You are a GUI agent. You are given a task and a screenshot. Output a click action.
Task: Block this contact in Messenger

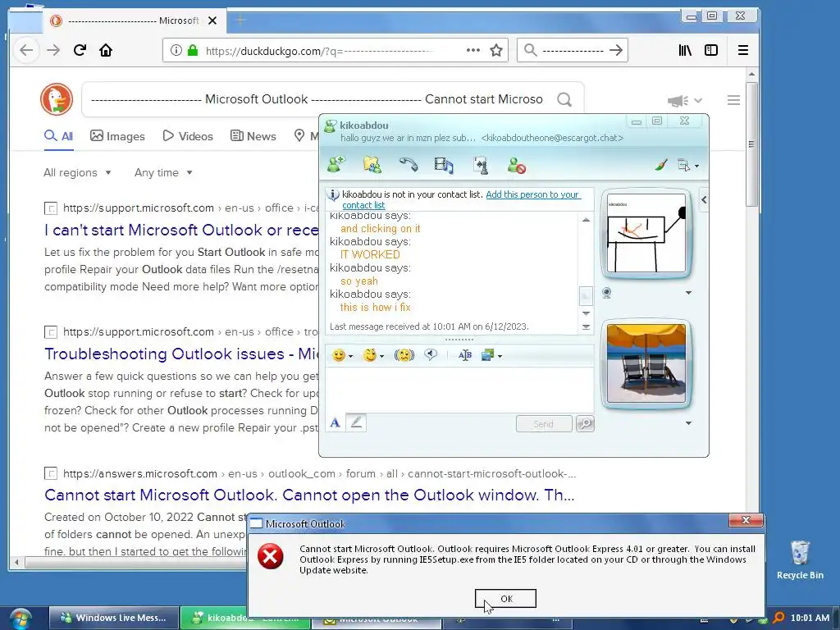click(517, 165)
